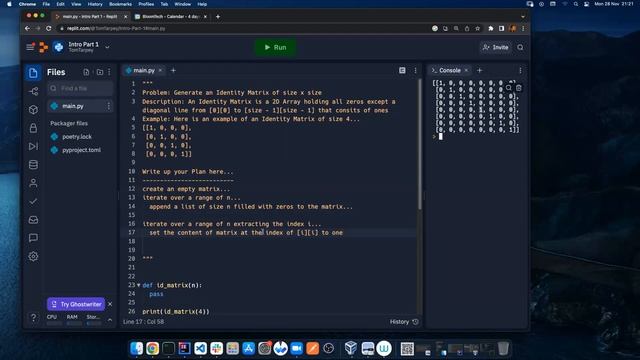Click the Packager files heading
The height and width of the screenshot is (360, 640).
tap(69, 123)
